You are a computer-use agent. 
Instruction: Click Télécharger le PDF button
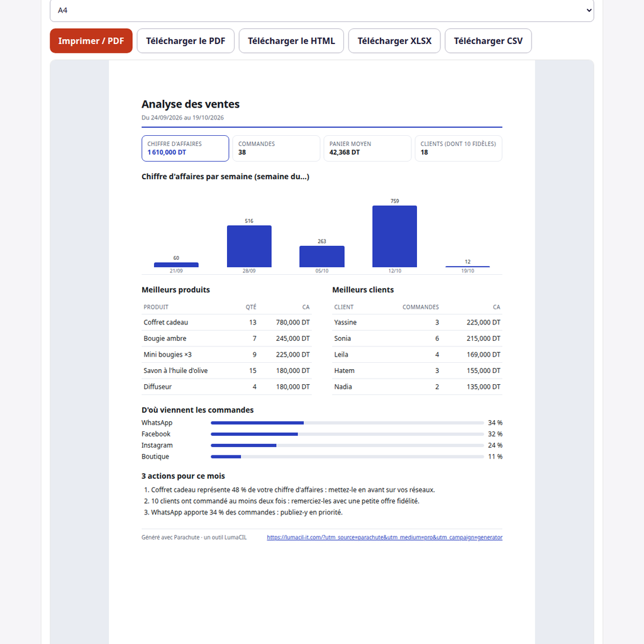186,41
